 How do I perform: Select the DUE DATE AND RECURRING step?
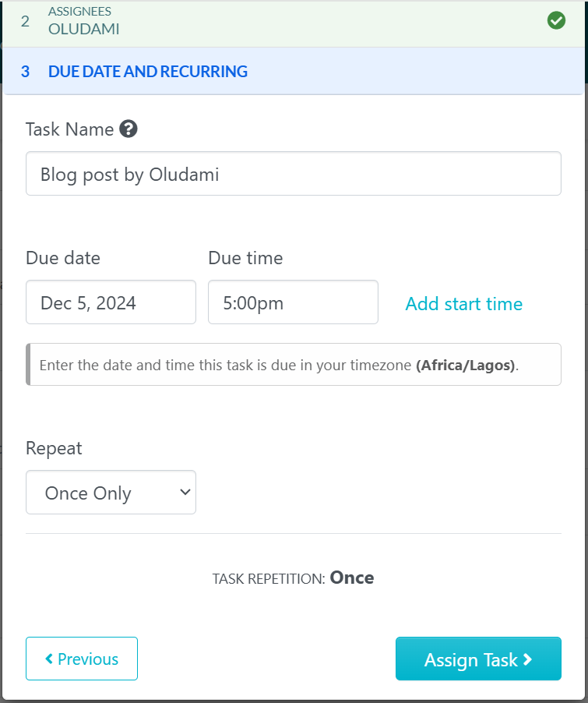point(148,71)
